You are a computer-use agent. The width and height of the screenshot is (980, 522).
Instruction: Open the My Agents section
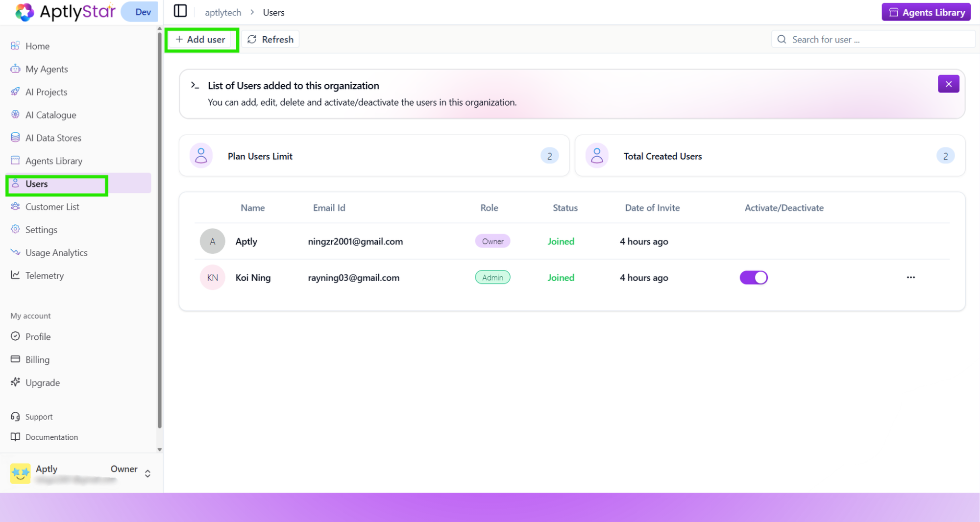click(47, 69)
